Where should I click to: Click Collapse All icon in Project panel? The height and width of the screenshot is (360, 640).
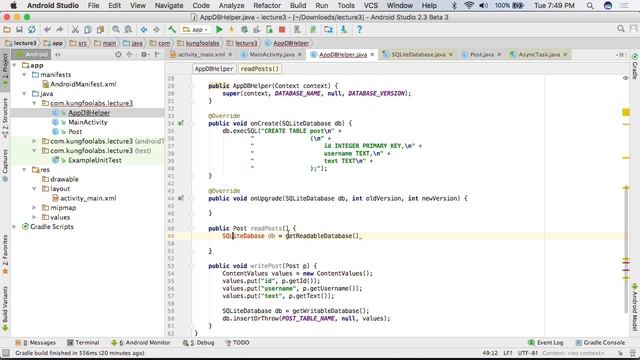(x=129, y=54)
